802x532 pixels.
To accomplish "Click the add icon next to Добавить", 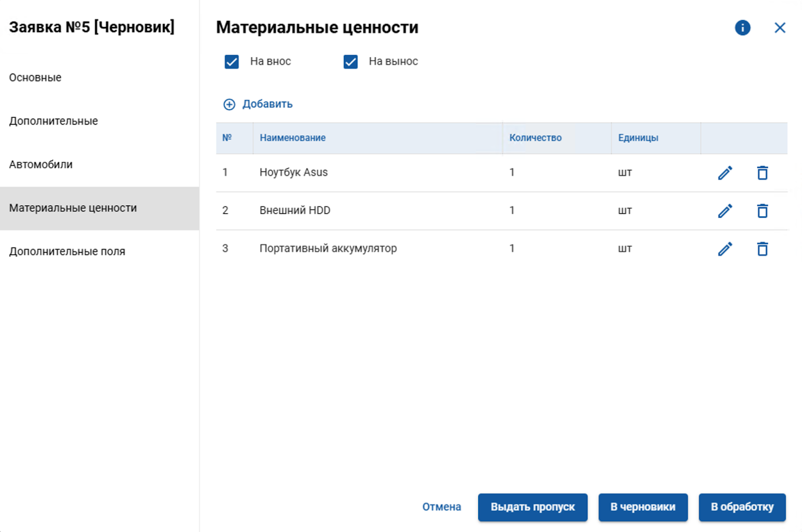I will (x=230, y=104).
